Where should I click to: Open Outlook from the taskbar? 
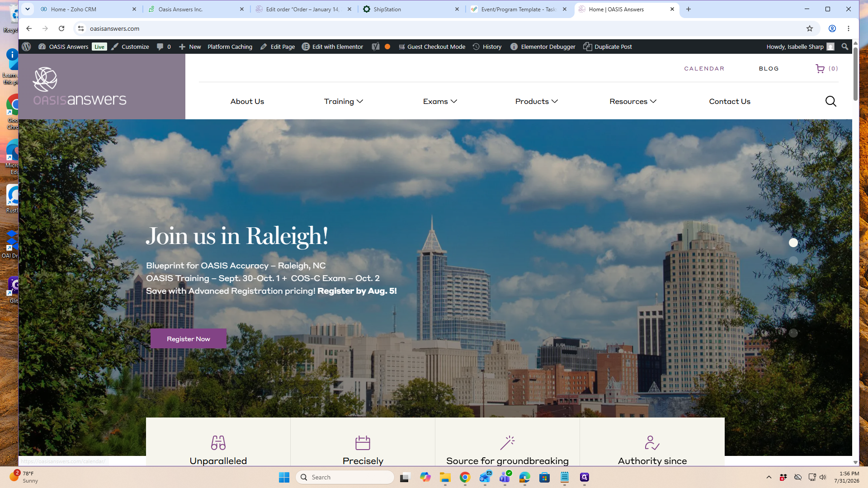point(485,477)
